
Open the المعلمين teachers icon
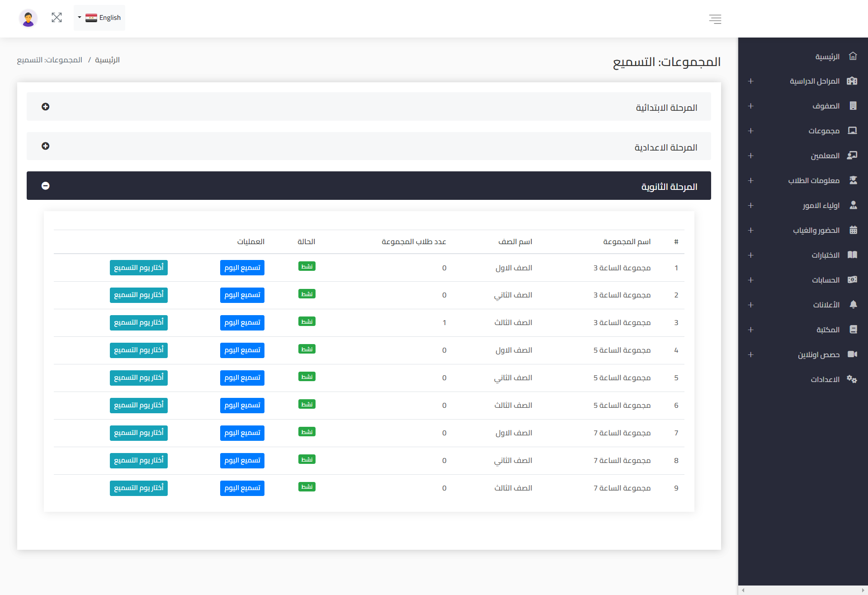pyautogui.click(x=854, y=156)
